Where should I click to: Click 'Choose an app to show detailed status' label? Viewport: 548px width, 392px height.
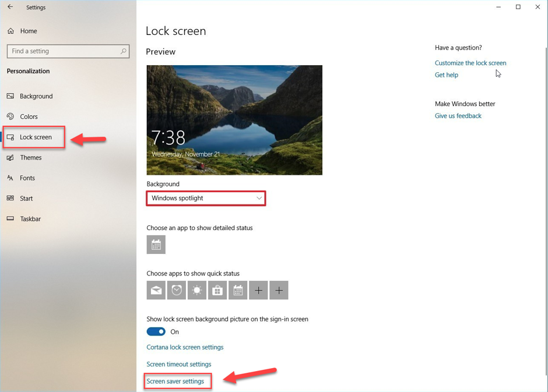199,228
